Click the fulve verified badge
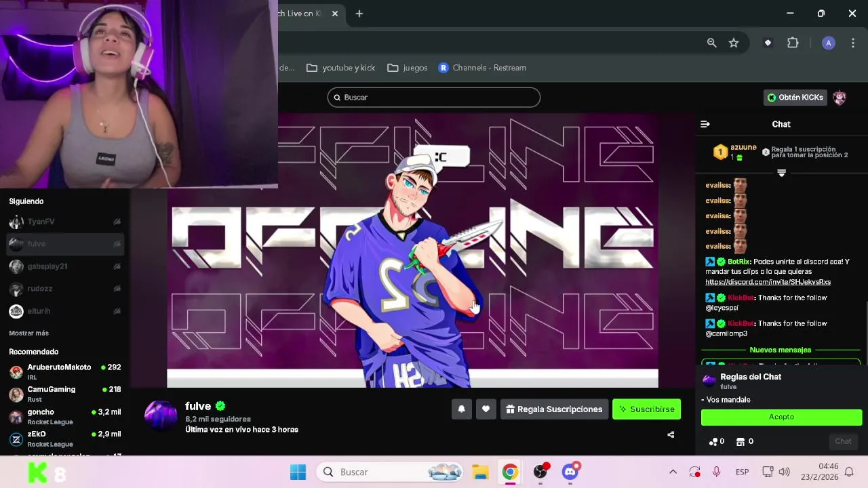The width and height of the screenshot is (868, 488). [x=220, y=406]
